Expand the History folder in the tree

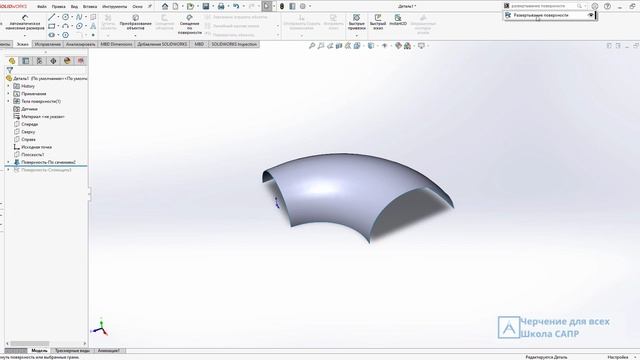click(8, 86)
